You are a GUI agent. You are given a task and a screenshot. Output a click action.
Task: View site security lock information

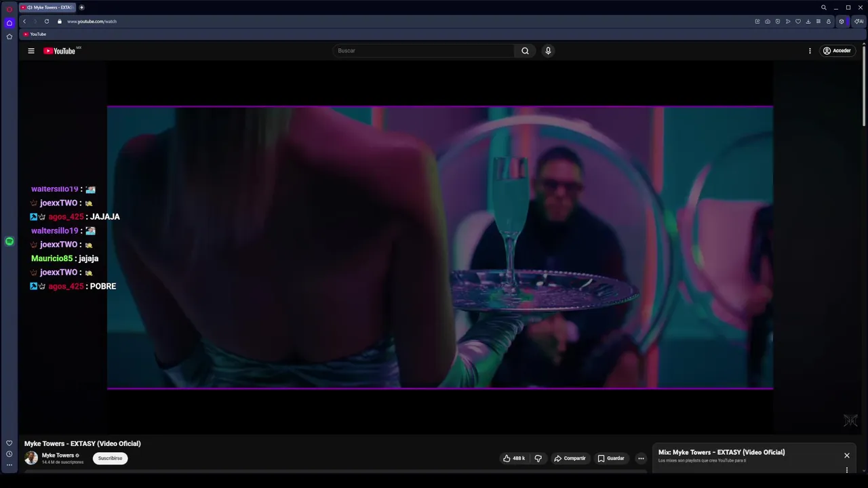60,22
